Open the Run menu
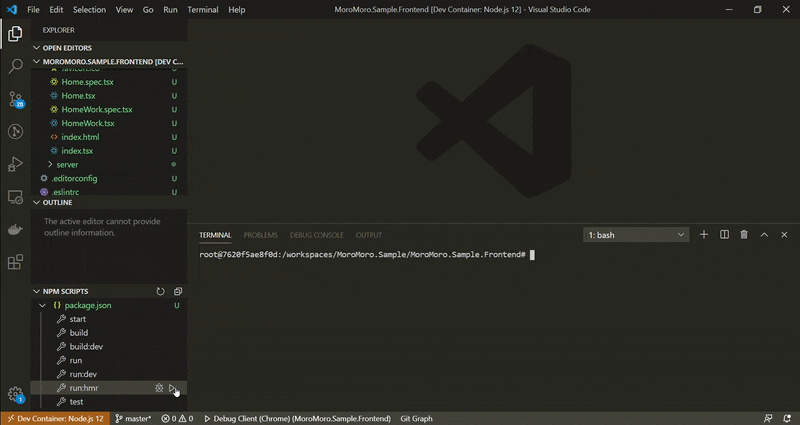Viewport: 800px width, 425px height. 170,10
